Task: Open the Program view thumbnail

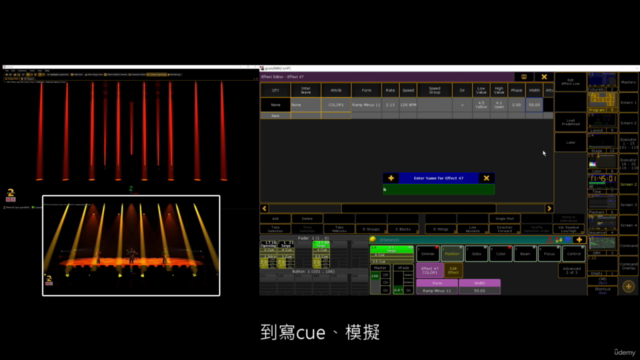Action: (x=602, y=102)
